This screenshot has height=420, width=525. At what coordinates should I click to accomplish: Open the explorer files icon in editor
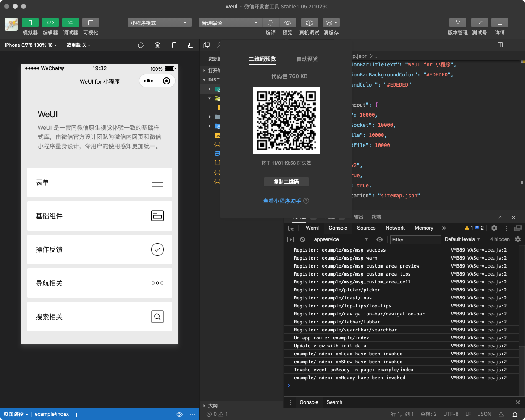point(207,45)
